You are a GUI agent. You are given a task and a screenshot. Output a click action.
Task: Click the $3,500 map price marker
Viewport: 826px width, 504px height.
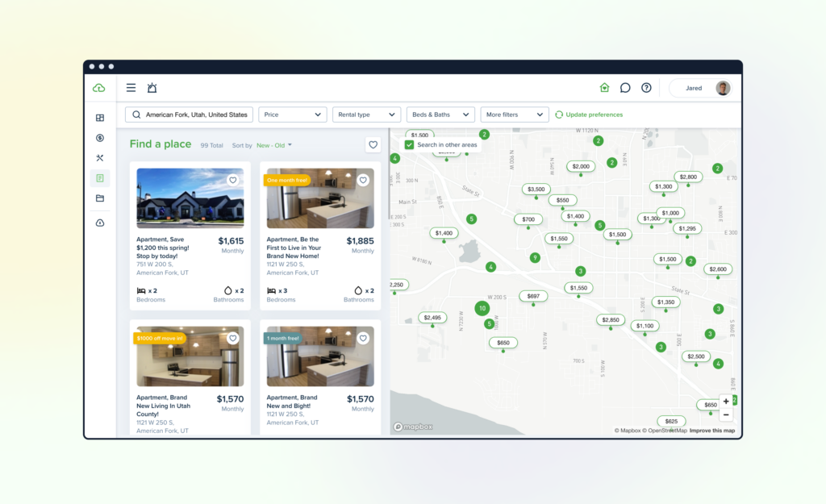tap(536, 189)
